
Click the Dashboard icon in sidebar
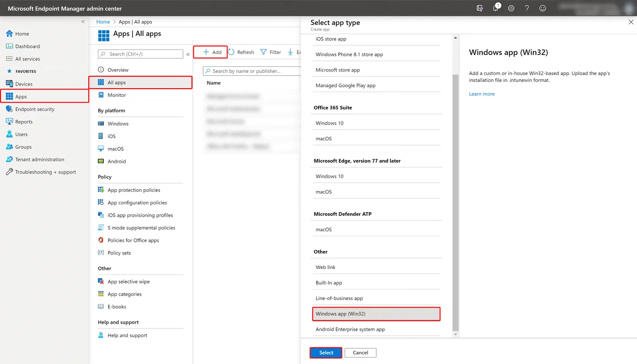9,46
